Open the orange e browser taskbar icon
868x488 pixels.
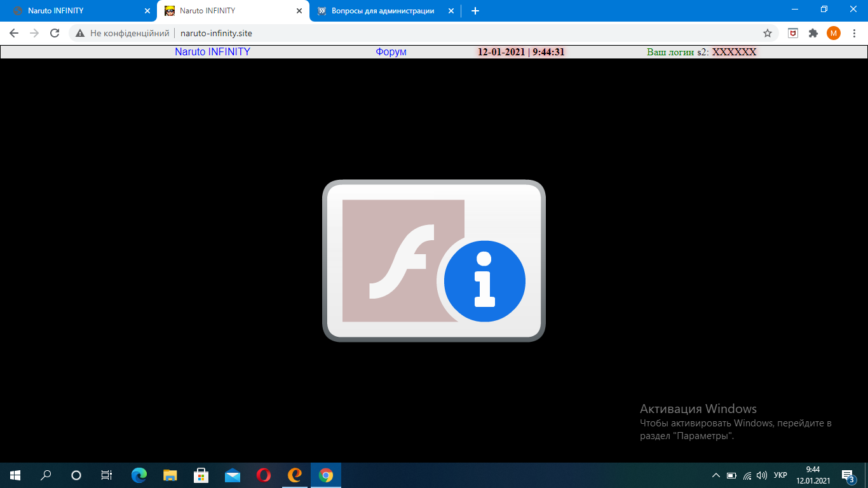tap(294, 475)
